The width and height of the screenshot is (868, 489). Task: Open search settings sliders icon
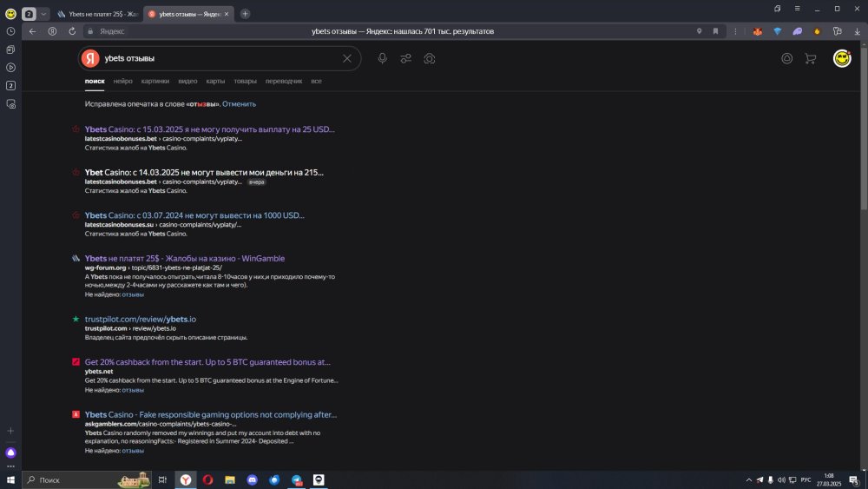405,58
